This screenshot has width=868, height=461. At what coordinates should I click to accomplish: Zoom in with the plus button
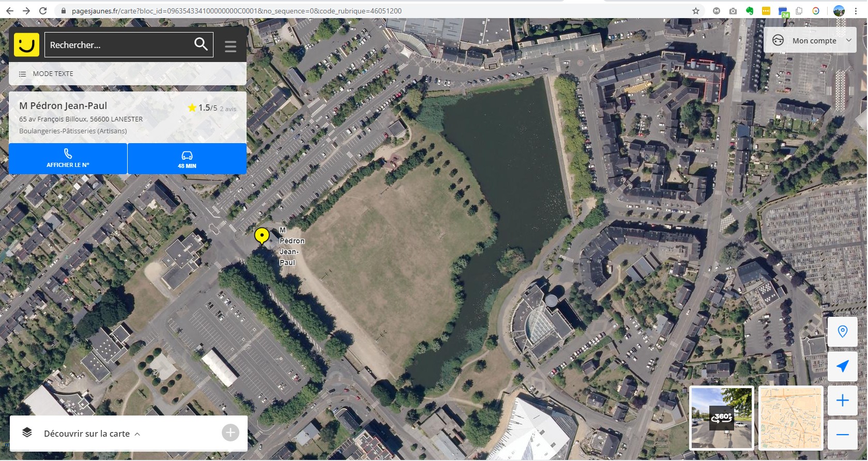point(842,400)
